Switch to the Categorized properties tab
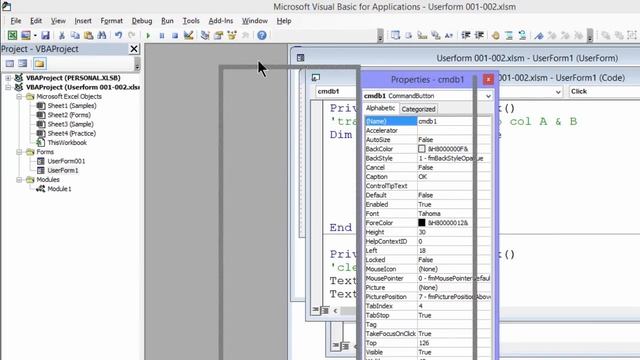The height and width of the screenshot is (360, 640). pyautogui.click(x=418, y=109)
